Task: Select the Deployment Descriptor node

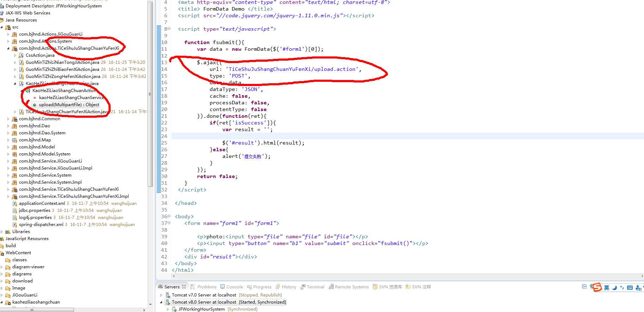Action: click(x=54, y=6)
